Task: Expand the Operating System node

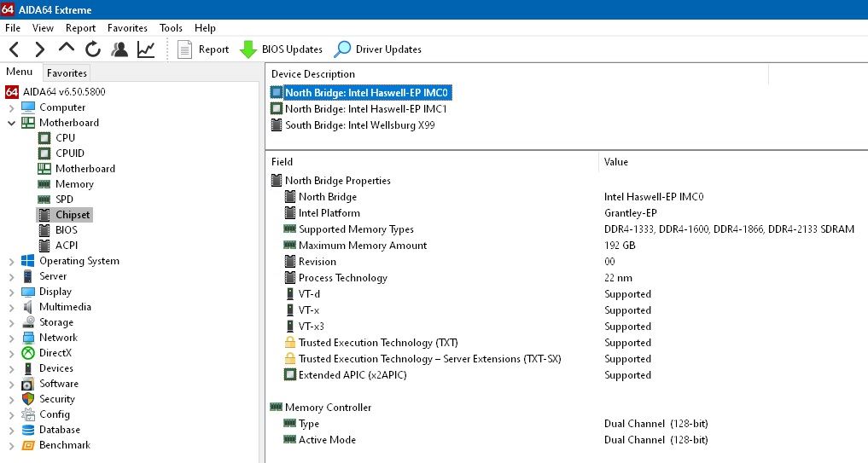Action: [x=12, y=261]
